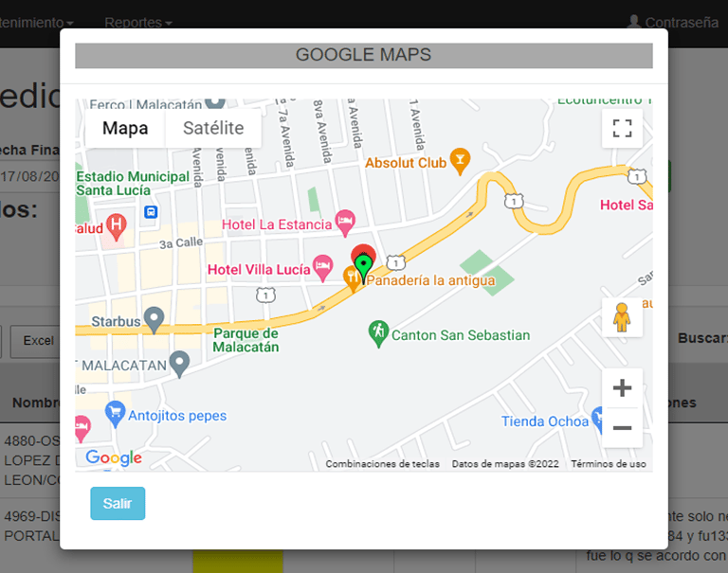The image size is (728, 573).
Task: Click the Antojitos pepes label
Action: (x=177, y=416)
